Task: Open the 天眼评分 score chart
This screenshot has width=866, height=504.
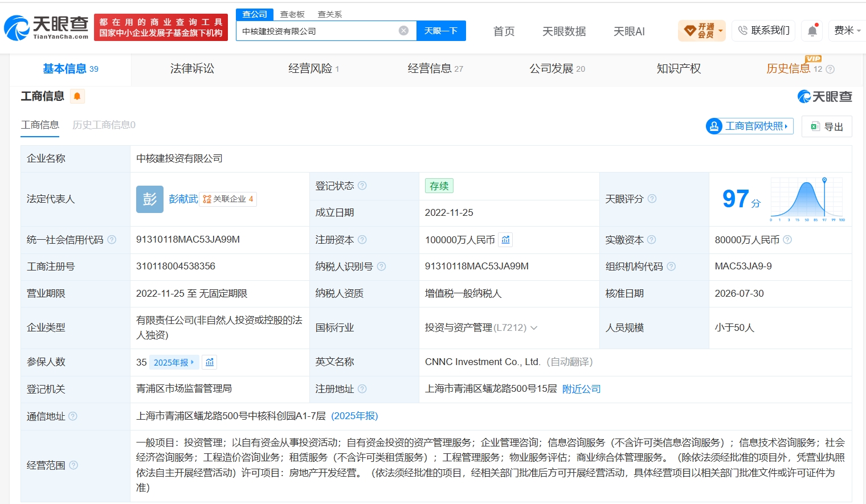Action: [807, 199]
